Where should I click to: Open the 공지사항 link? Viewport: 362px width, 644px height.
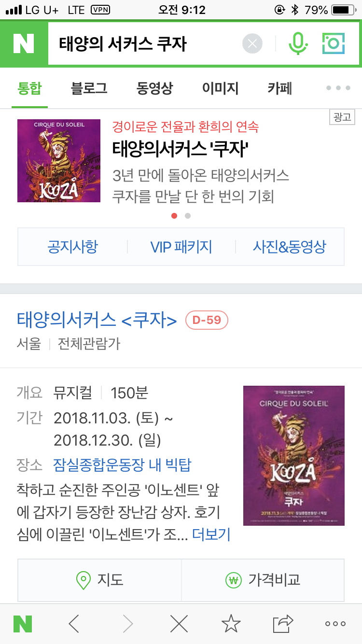tap(72, 247)
